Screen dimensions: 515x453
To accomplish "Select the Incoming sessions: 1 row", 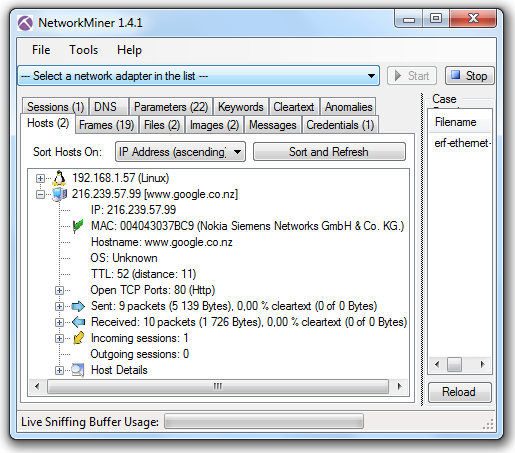I will pos(139,338).
